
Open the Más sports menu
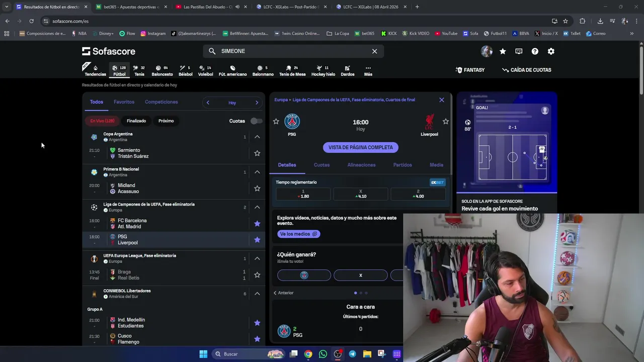(368, 70)
